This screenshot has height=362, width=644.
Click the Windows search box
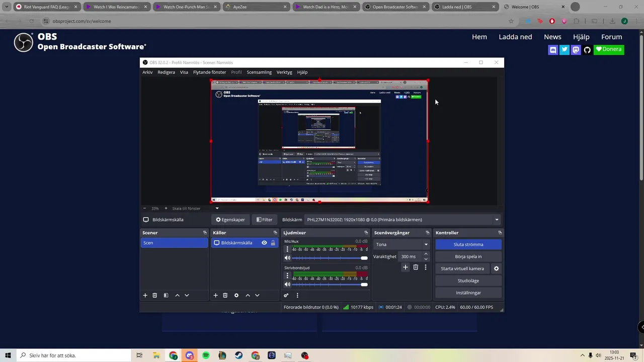(74, 355)
